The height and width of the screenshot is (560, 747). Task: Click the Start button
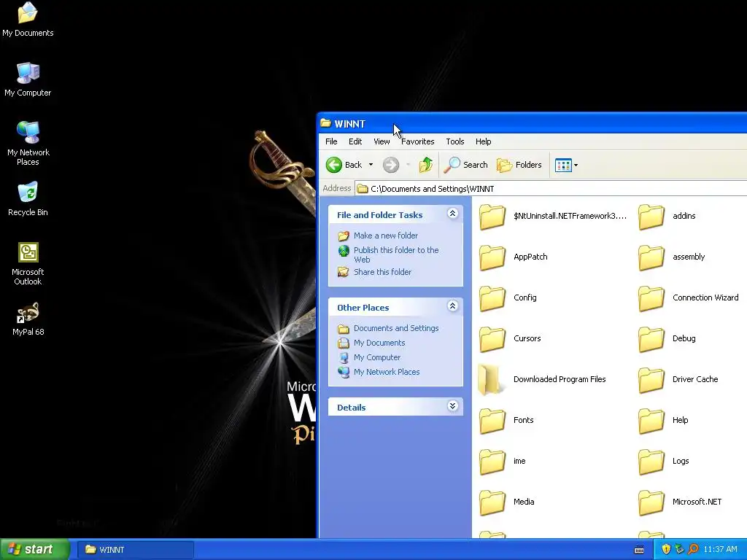tap(34, 550)
